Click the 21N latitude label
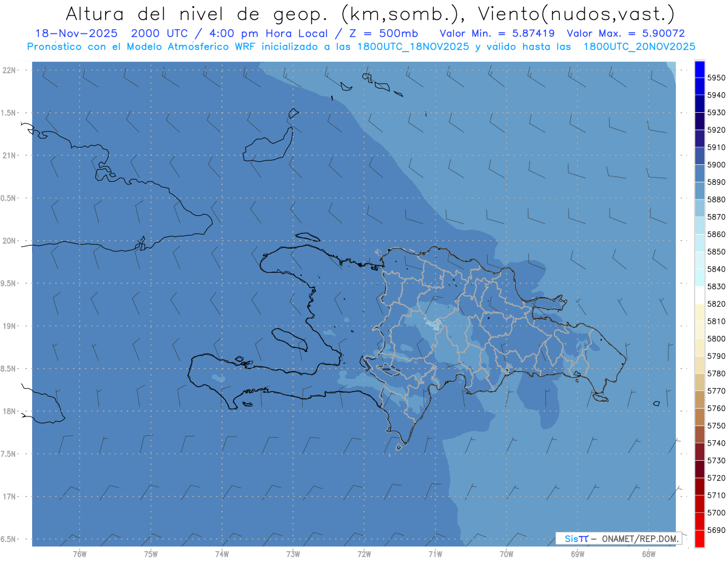 10,156
